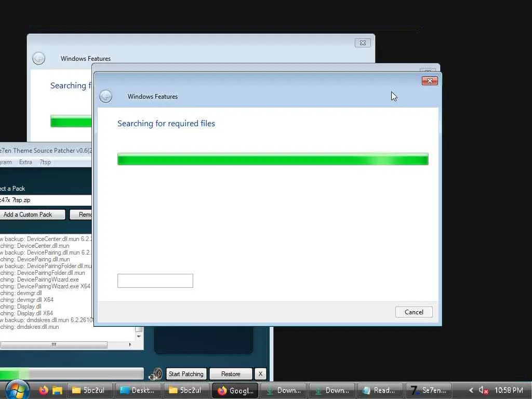Switch to the Read... taskbar button
532x399 pixels.
[380, 391]
